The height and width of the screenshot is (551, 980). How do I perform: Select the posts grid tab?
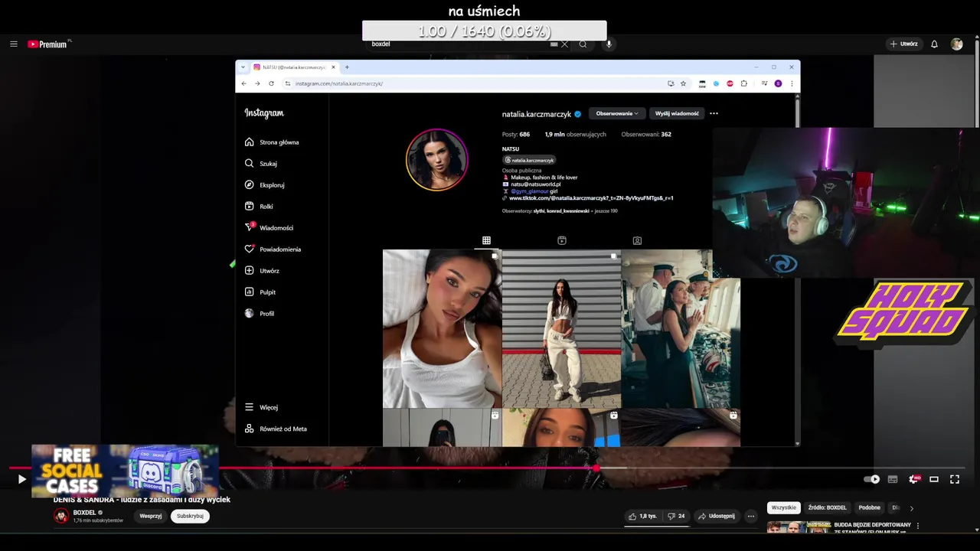click(486, 240)
